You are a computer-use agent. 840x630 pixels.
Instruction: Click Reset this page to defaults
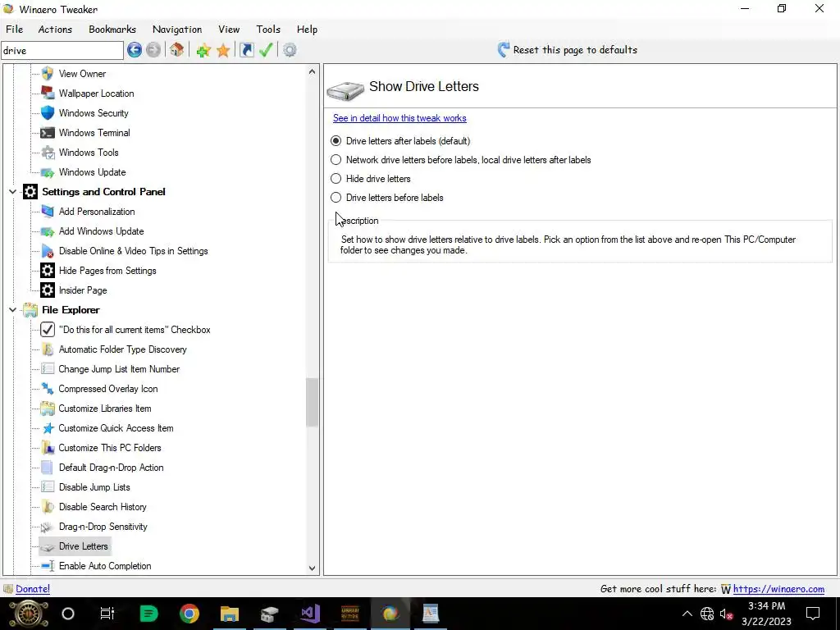575,50
